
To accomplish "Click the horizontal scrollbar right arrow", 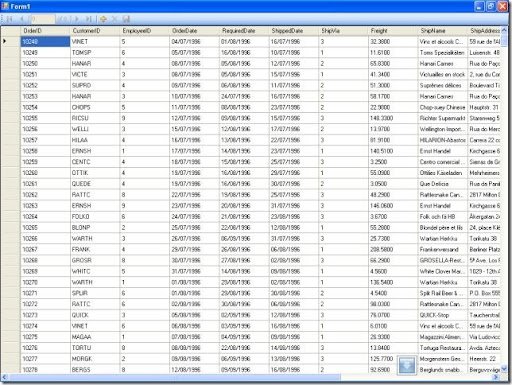I will click(x=496, y=377).
